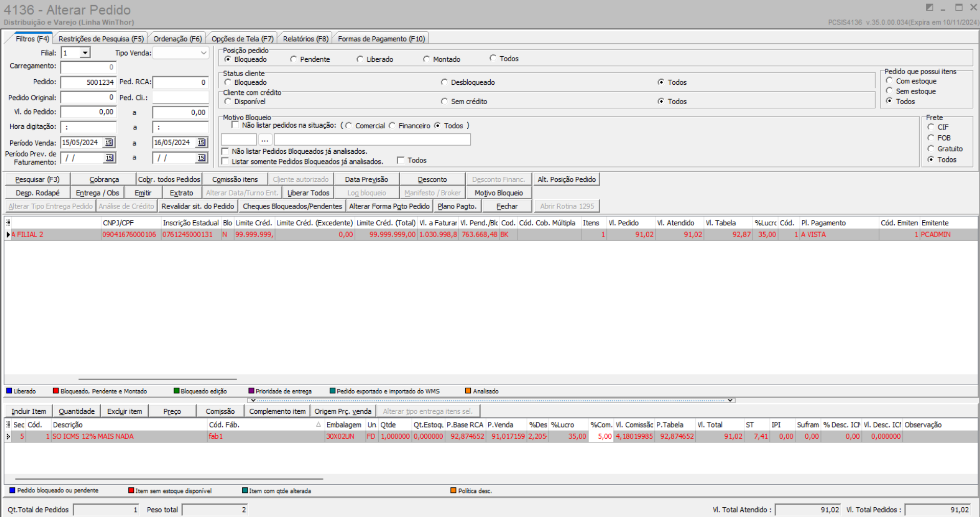Click Origem Prç. venda button
The height and width of the screenshot is (517, 980).
(343, 411)
